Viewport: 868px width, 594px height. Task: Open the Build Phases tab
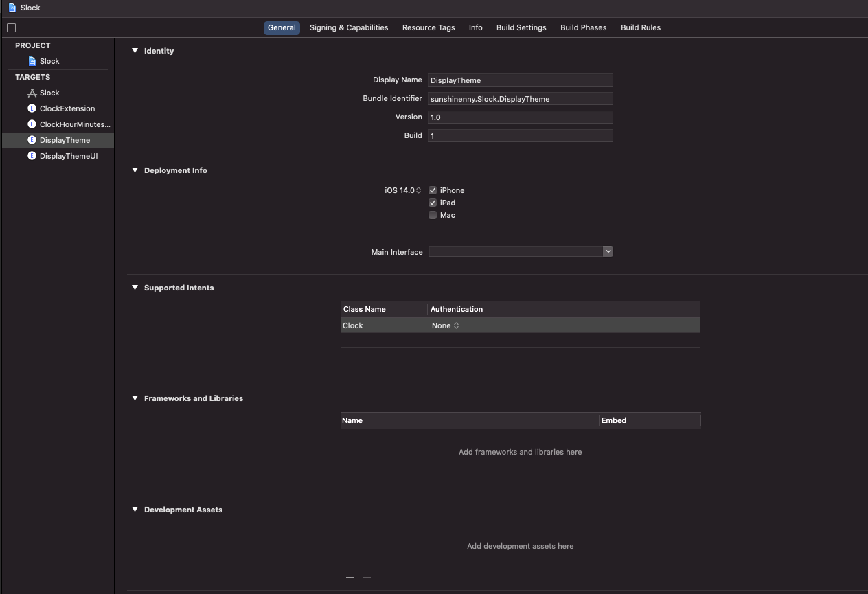pos(583,27)
